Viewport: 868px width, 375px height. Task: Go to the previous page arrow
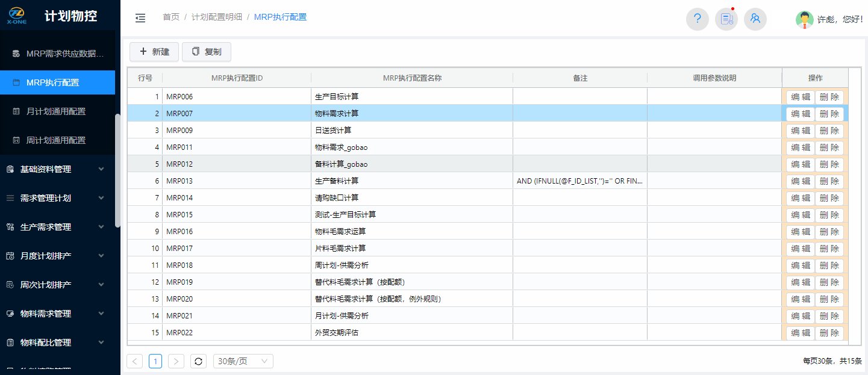tap(135, 361)
